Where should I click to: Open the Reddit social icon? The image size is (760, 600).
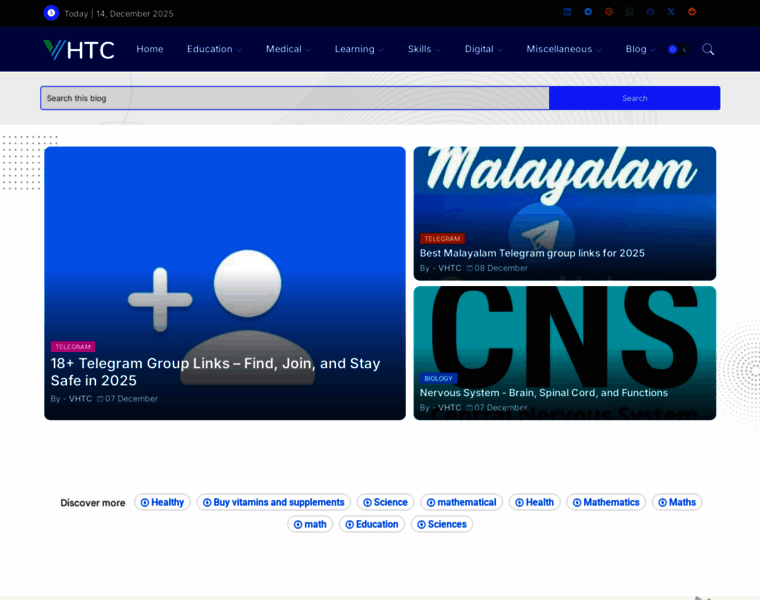[x=692, y=12]
